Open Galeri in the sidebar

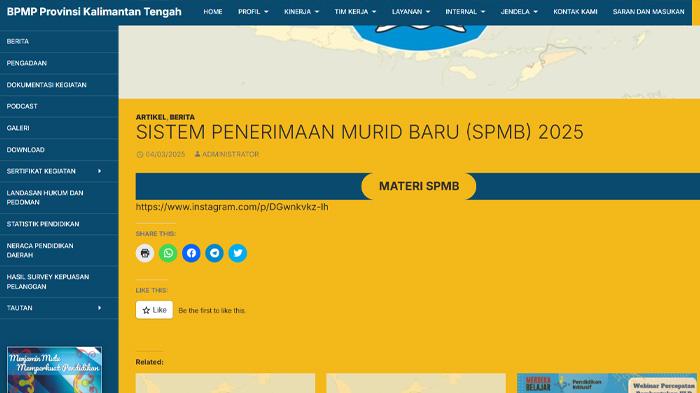tap(59, 128)
